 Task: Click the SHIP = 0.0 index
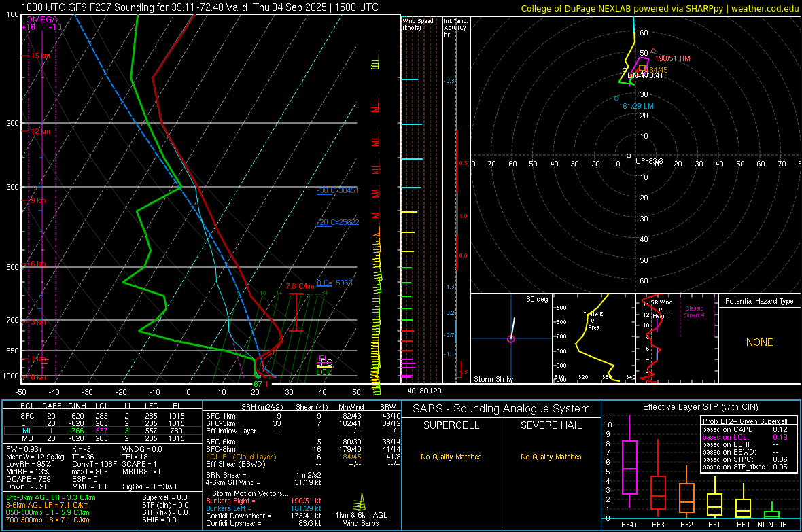159,520
